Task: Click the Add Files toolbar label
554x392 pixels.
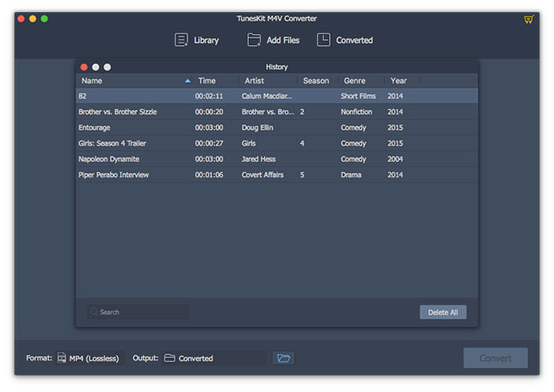Action: [283, 40]
